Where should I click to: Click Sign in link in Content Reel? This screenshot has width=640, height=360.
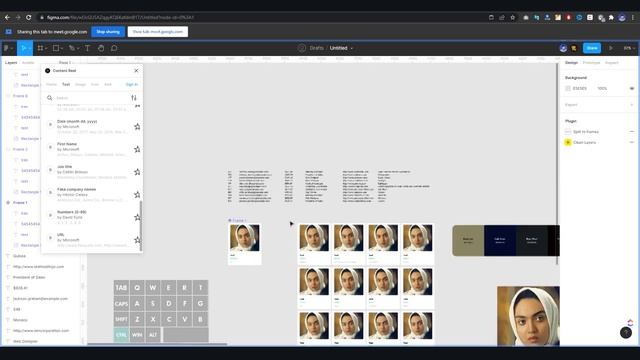tap(131, 84)
